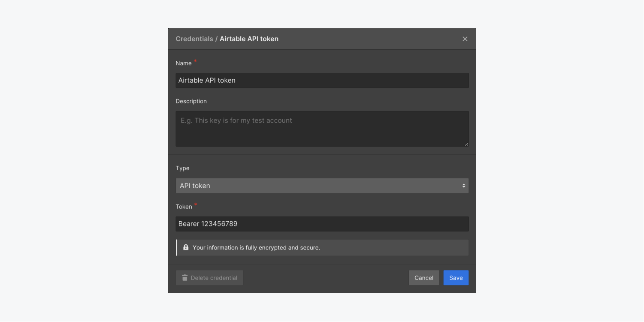Focus the Name input field
Screen dimensions: 644x322
click(322, 81)
